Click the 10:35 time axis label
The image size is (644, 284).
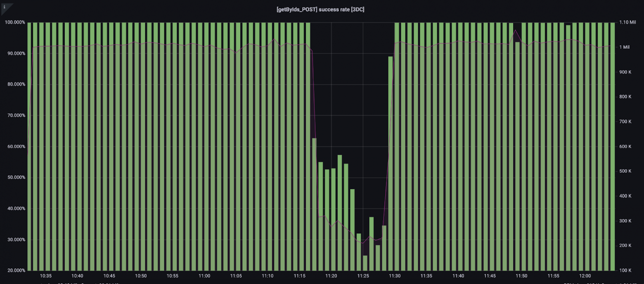[46, 276]
